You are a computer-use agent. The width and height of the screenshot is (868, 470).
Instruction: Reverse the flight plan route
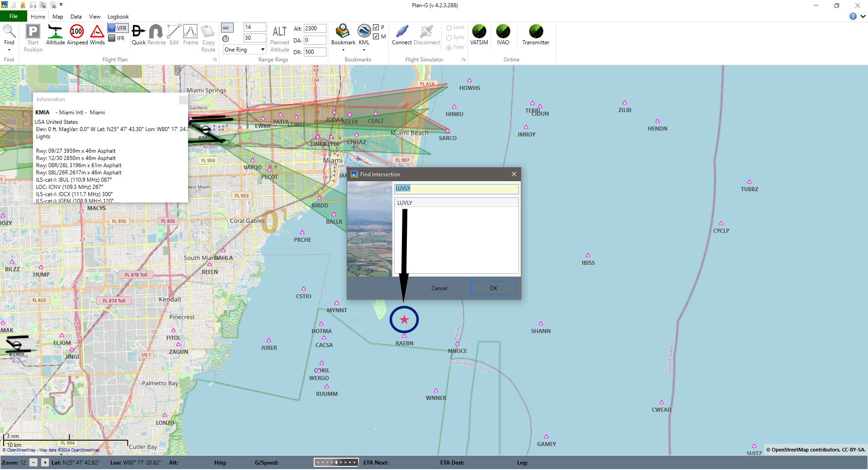(156, 31)
